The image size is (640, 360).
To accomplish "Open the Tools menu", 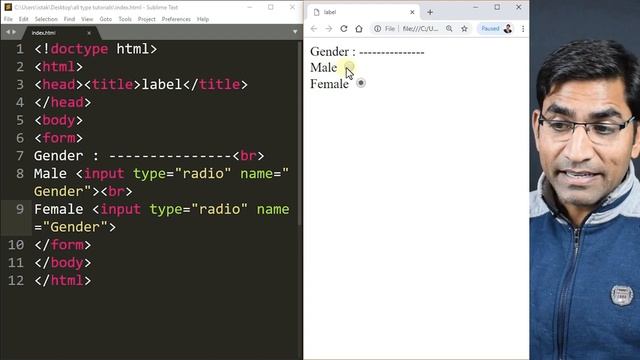I will coord(125,19).
